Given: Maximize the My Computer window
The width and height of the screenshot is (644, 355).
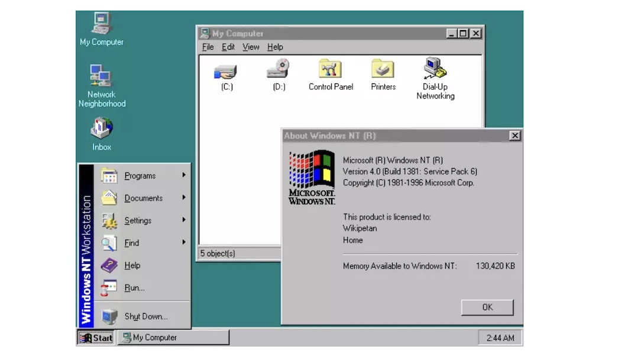Looking at the screenshot, I should 463,33.
